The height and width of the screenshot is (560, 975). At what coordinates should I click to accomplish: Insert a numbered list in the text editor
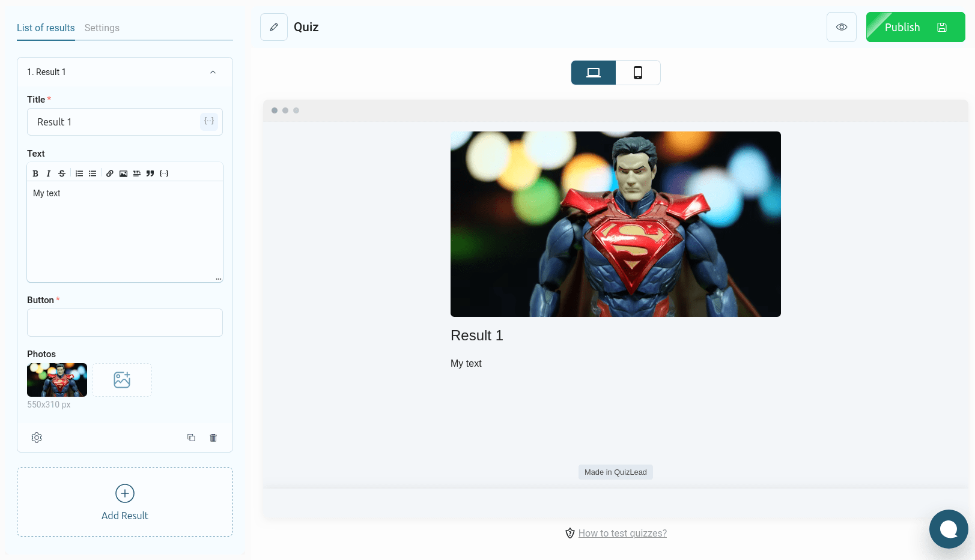click(x=79, y=173)
